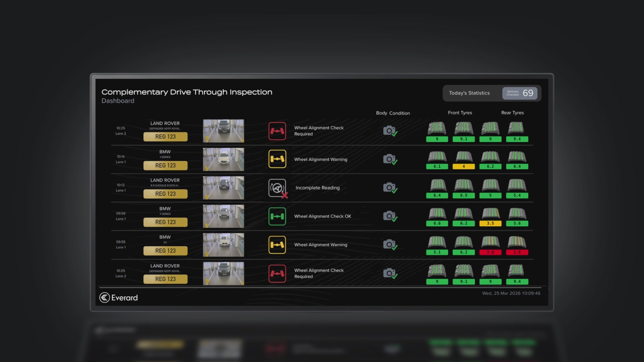644x362 pixels.
Task: Open the REG 123 plate for the BMW 7-Series
Action: tap(165, 222)
